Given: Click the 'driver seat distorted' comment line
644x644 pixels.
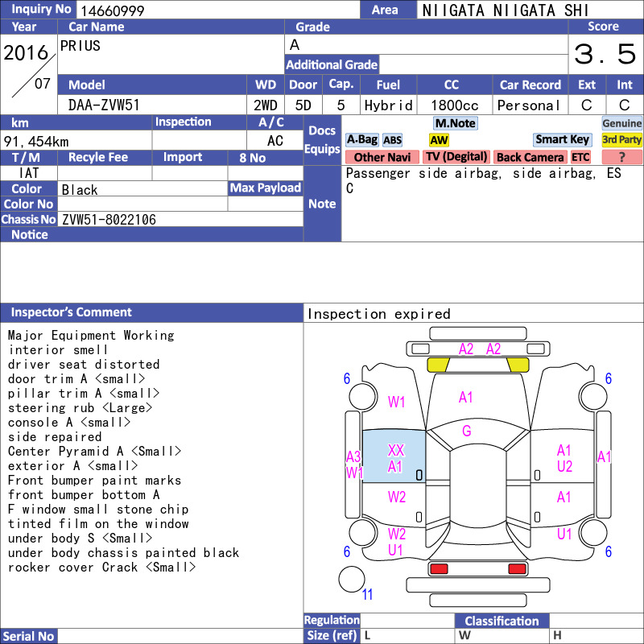Looking at the screenshot, I should (x=84, y=365).
